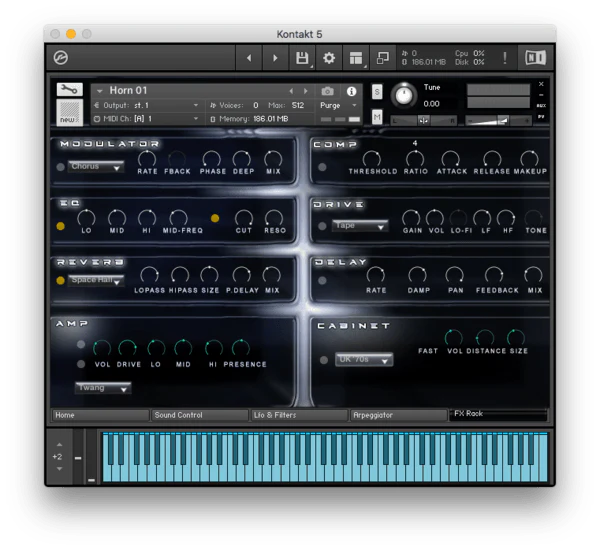Enable the Drive effect
Viewport: 600px width, 550px height.
click(x=322, y=226)
